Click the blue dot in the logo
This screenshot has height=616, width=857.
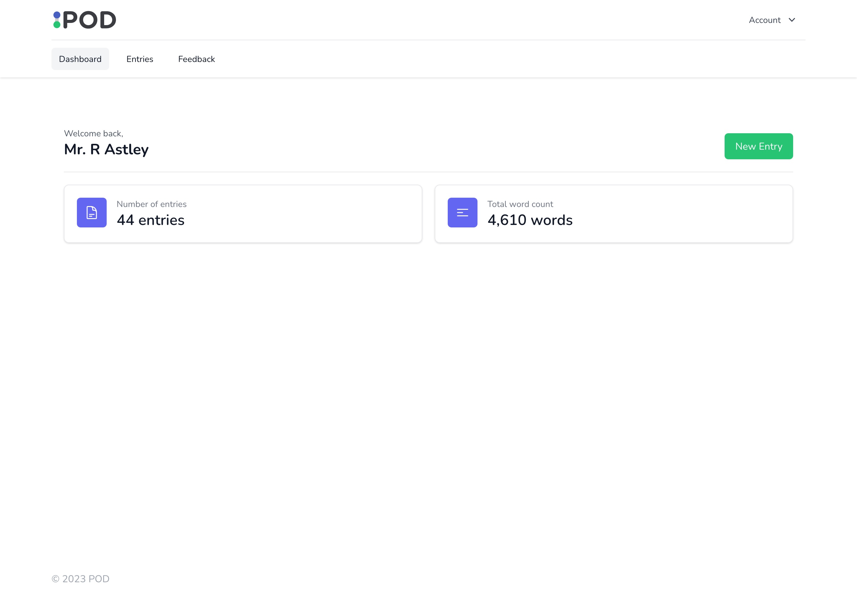pyautogui.click(x=57, y=15)
